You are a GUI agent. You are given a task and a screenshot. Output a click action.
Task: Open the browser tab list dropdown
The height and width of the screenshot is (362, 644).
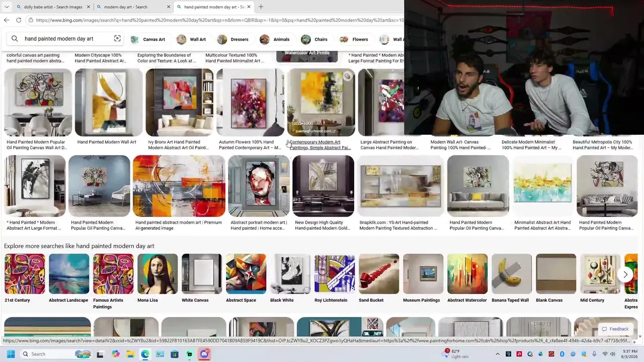[7, 7]
